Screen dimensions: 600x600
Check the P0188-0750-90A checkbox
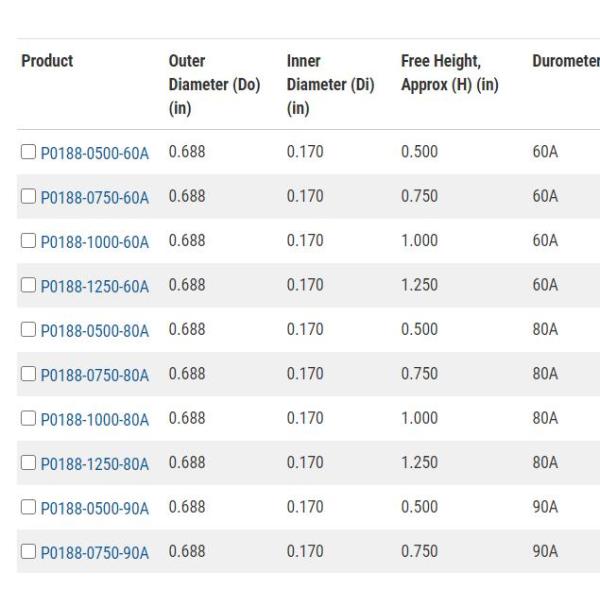pyautogui.click(x=28, y=552)
